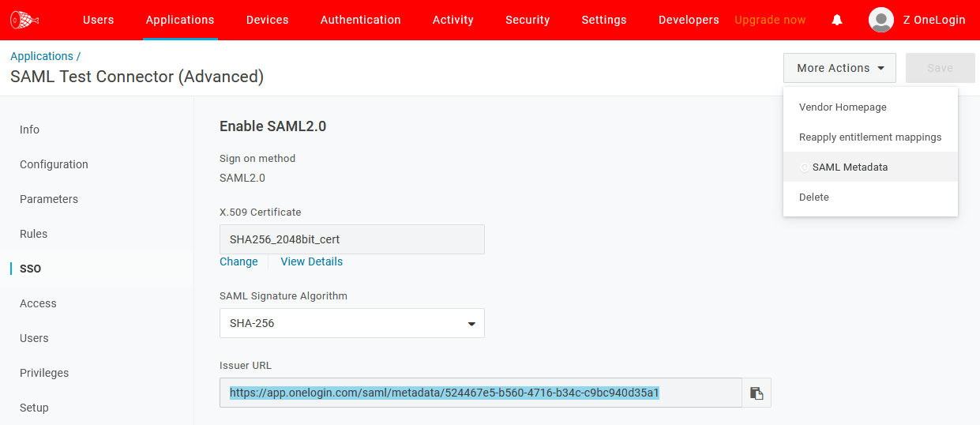Viewport: 980px width, 425px height.
Task: Expand the More Actions dropdown
Action: click(x=839, y=68)
